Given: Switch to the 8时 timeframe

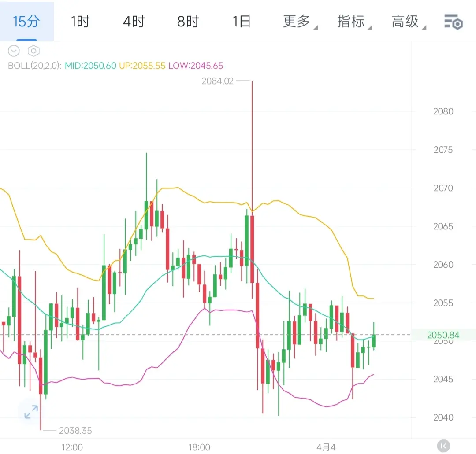Looking at the screenshot, I should tap(188, 22).
